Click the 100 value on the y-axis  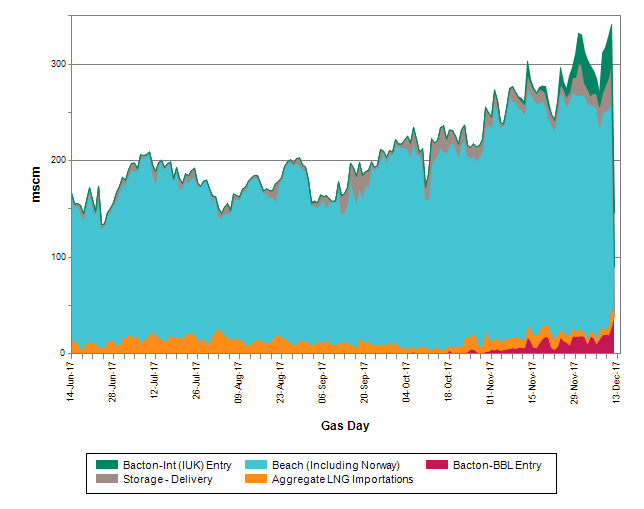(x=56, y=257)
